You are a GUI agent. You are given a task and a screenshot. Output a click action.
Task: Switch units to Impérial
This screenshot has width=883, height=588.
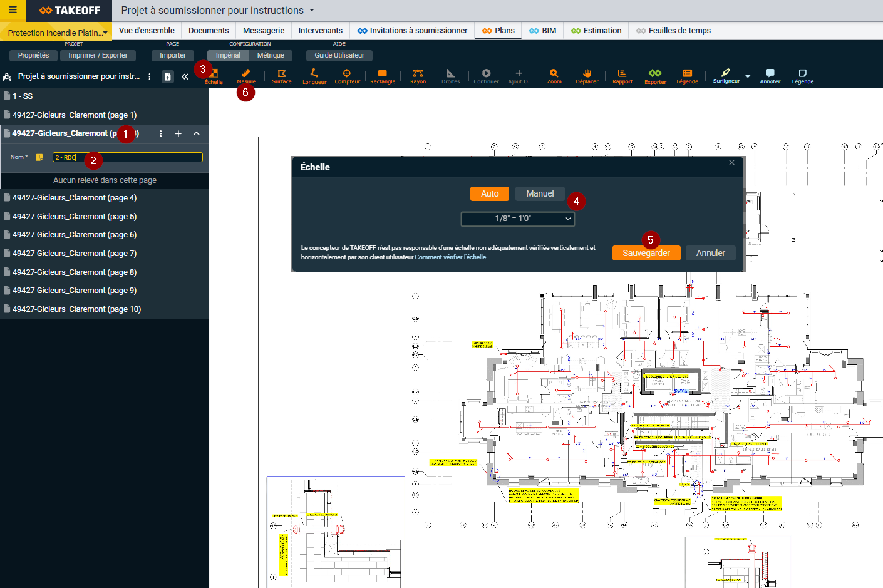pyautogui.click(x=228, y=55)
